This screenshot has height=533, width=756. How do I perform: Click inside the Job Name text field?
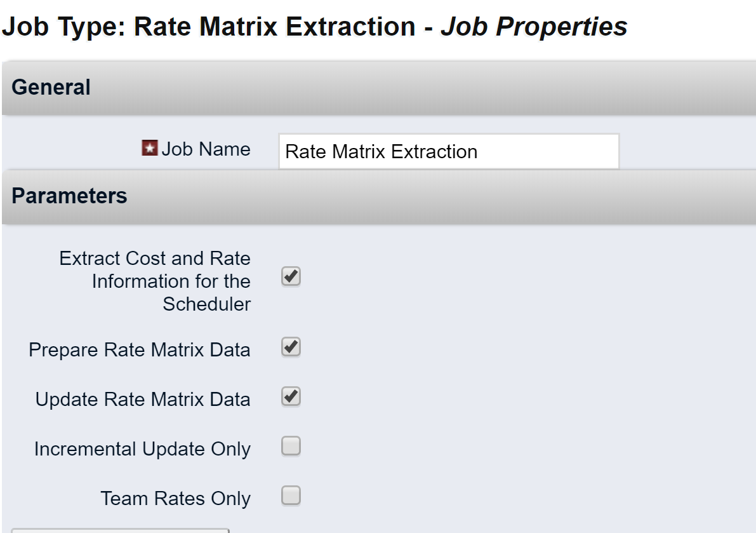point(448,152)
